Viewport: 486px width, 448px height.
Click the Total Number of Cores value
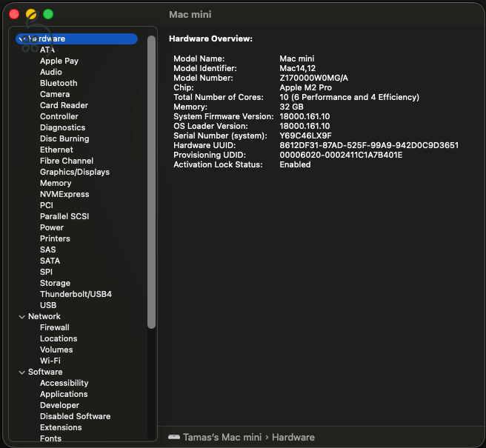[350, 97]
